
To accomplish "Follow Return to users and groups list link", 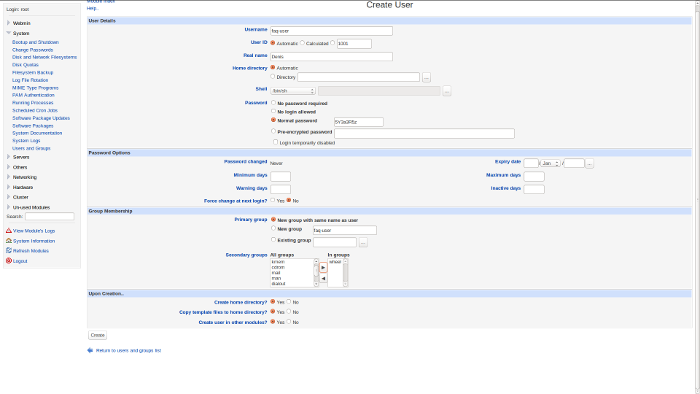I will click(x=129, y=351).
